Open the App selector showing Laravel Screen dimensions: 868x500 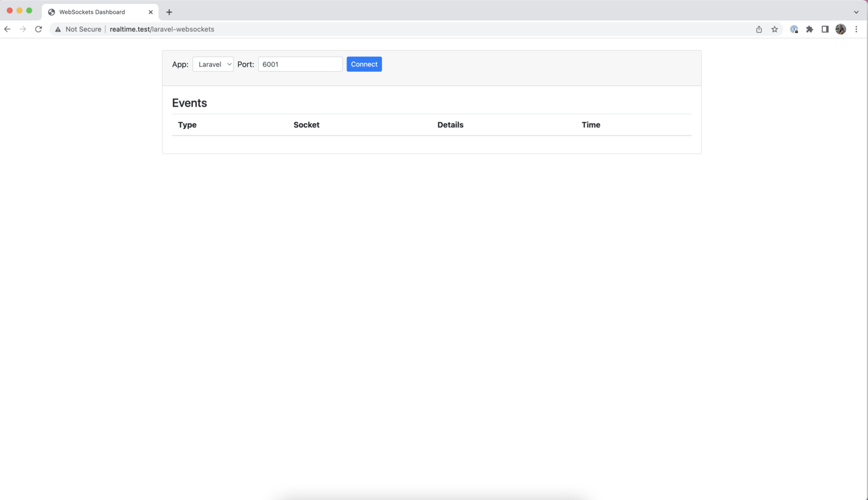click(213, 64)
